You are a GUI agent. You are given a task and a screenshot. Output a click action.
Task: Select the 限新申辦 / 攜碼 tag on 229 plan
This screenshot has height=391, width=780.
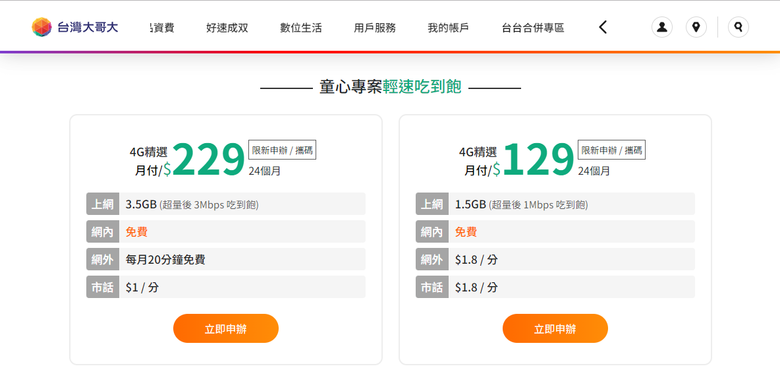(282, 150)
